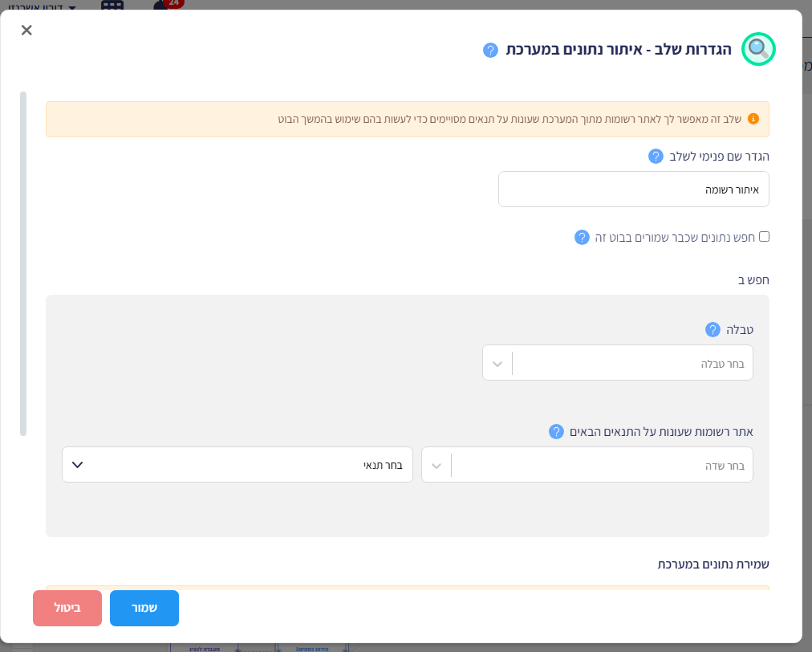Click the help icon beside dialog title
This screenshot has height=652, width=812.
tap(490, 51)
